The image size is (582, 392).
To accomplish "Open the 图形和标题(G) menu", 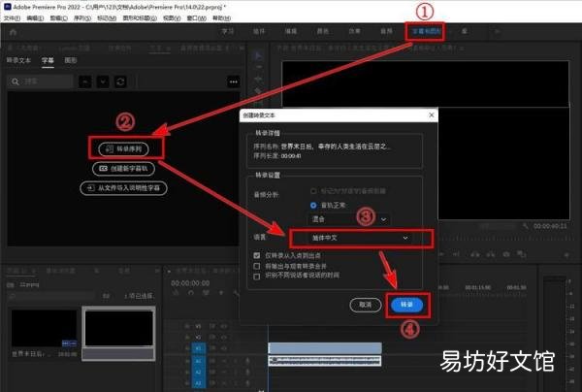I will pos(140,17).
